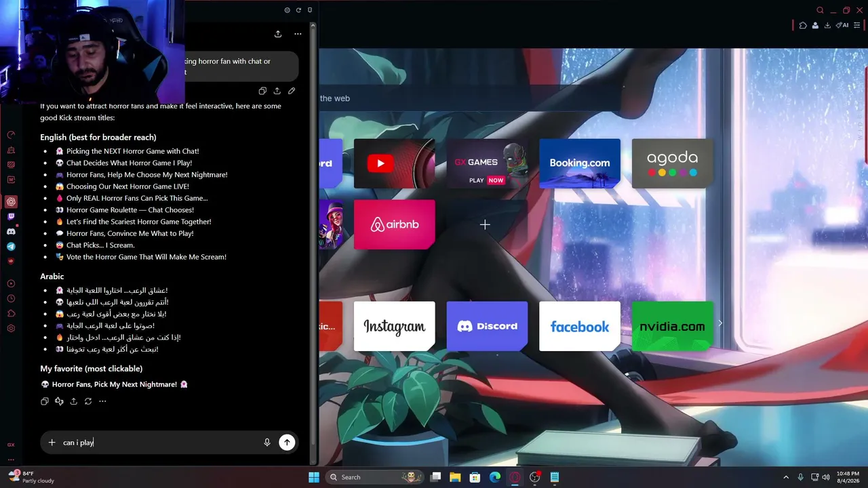
Task: Open Microsoft Edge from the taskbar
Action: coord(495,477)
